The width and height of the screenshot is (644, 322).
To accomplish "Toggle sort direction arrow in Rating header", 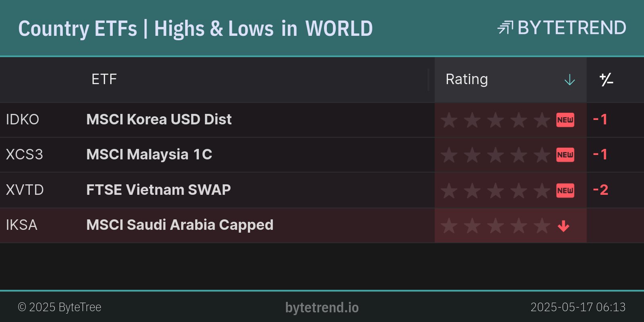I will point(570,80).
